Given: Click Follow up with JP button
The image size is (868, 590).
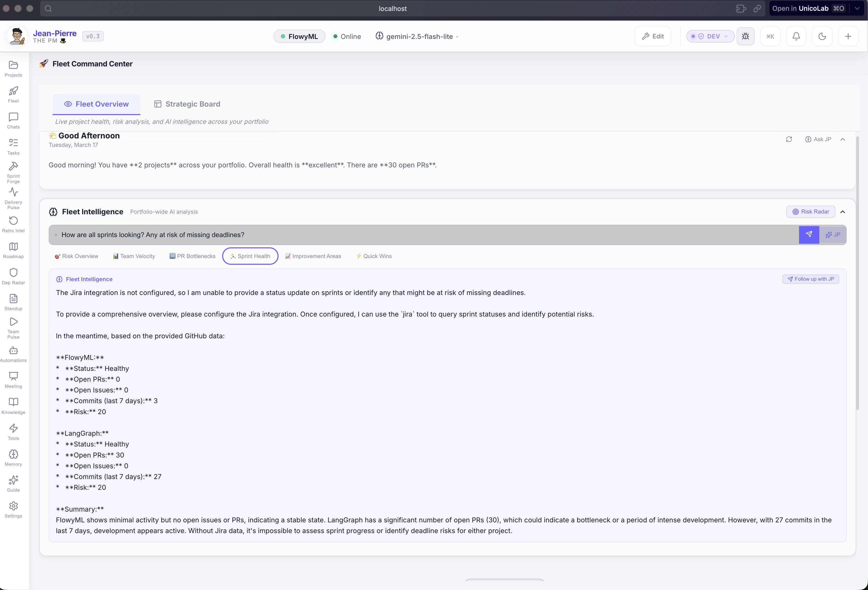Looking at the screenshot, I should tap(811, 279).
